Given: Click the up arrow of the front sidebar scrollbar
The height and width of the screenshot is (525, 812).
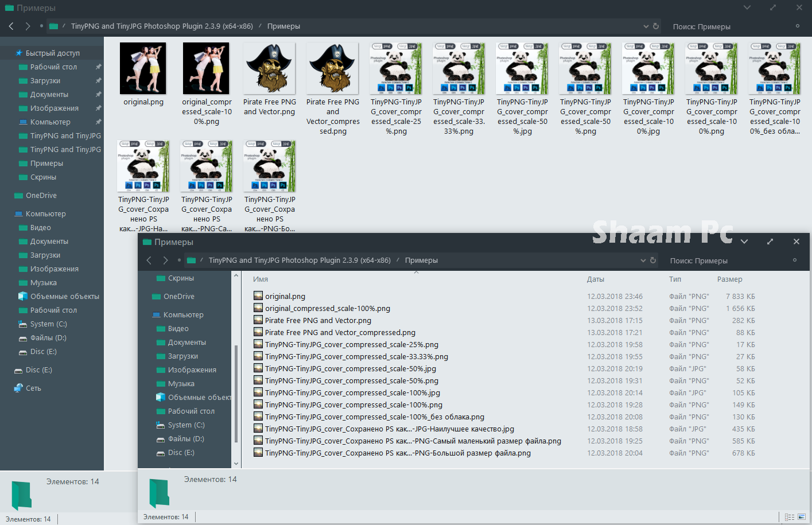Looking at the screenshot, I should (x=236, y=276).
